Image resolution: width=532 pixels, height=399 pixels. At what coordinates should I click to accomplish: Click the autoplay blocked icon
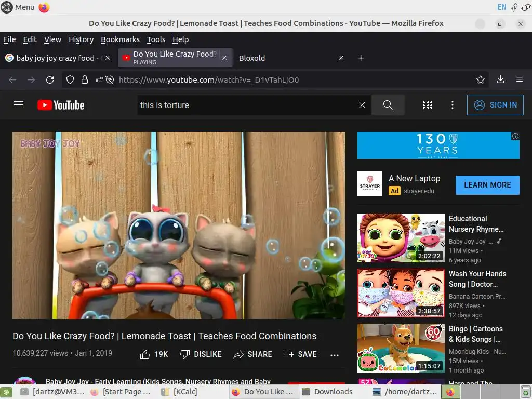click(110, 79)
